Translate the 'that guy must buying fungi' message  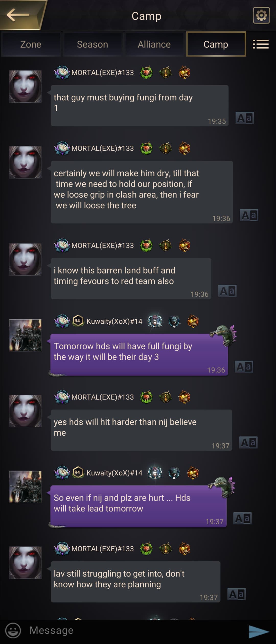click(245, 118)
